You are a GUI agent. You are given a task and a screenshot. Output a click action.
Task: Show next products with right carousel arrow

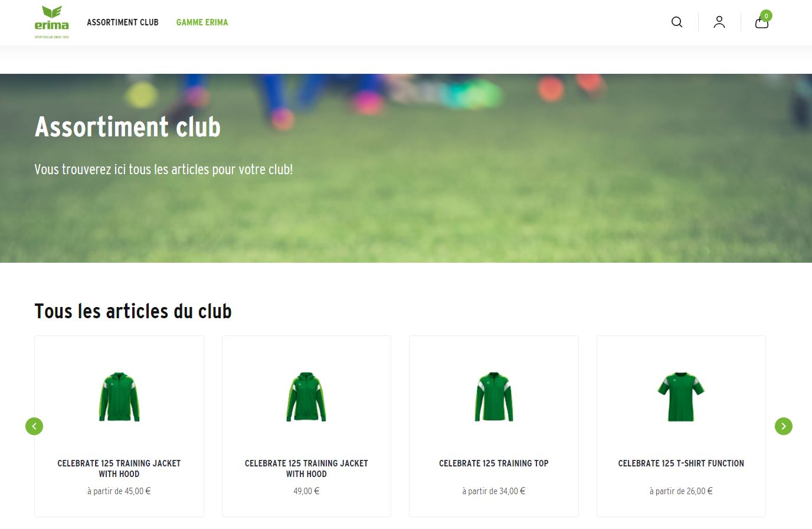784,426
